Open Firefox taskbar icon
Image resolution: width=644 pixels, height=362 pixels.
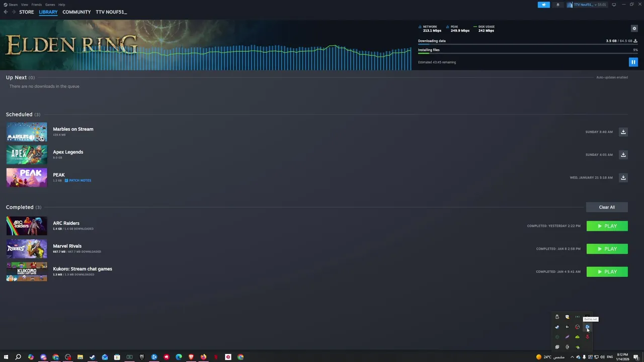(x=203, y=357)
